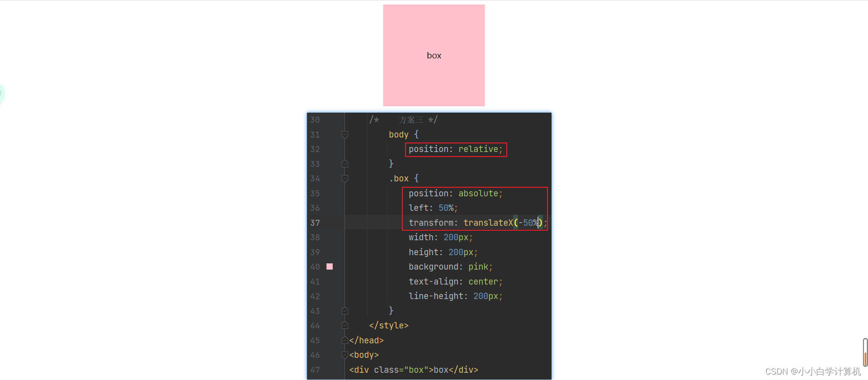The width and height of the screenshot is (868, 380).
Task: Click the translateX(-50%) transform line
Action: (x=478, y=223)
